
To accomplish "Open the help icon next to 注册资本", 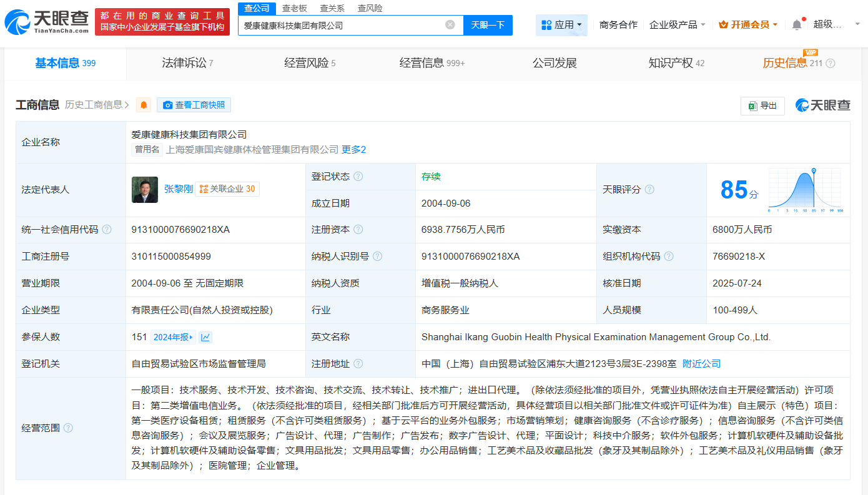I will tap(358, 230).
